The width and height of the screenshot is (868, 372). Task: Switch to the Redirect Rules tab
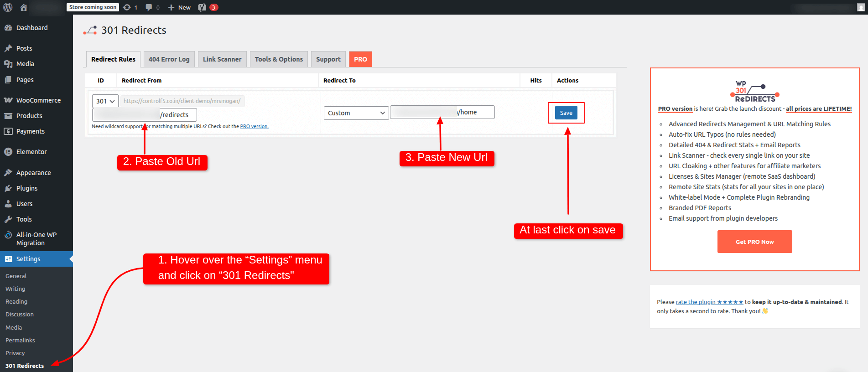pyautogui.click(x=113, y=59)
